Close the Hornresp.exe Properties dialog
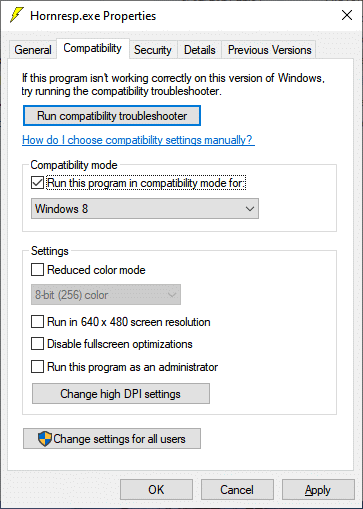The image size is (363, 509). [x=347, y=15]
